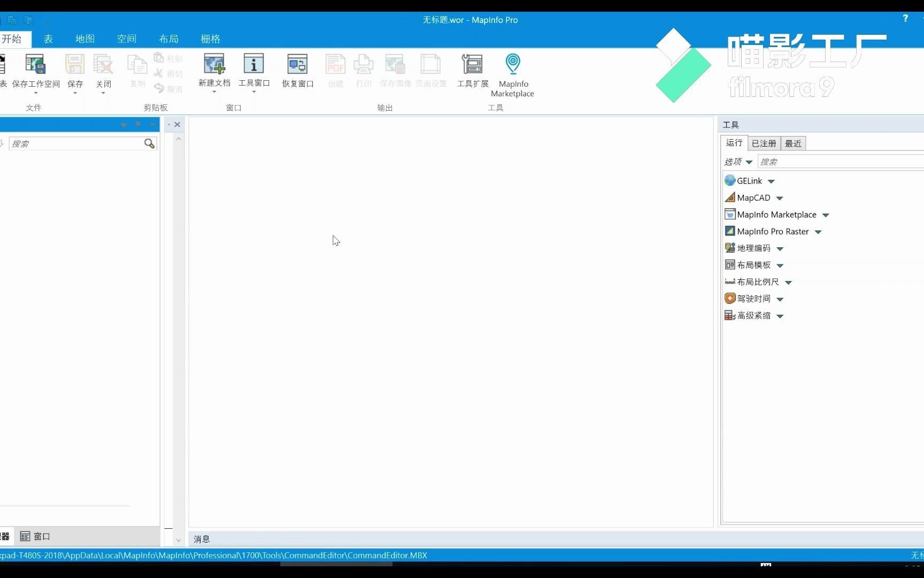
Task: Click the Restore Windows (恢复窗口) icon
Action: click(297, 64)
